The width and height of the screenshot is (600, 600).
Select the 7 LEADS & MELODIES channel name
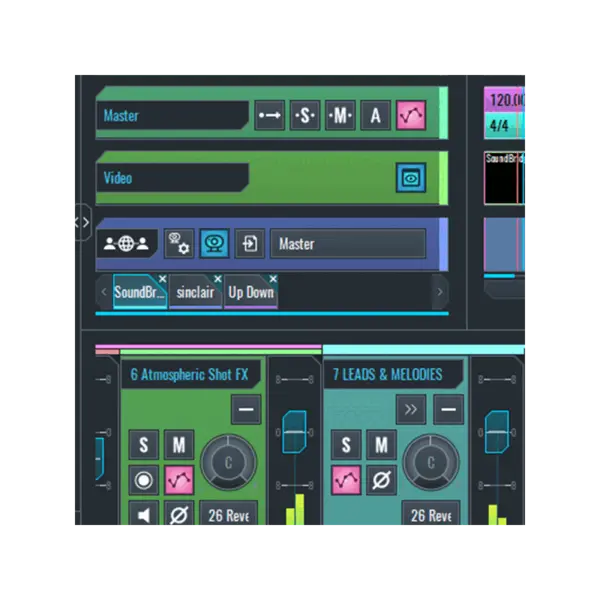coord(388,374)
